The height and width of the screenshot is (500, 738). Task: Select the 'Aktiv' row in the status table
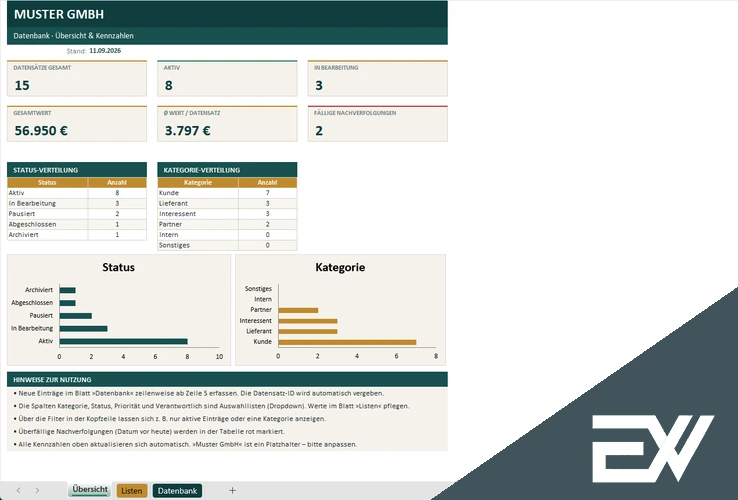pyautogui.click(x=77, y=193)
